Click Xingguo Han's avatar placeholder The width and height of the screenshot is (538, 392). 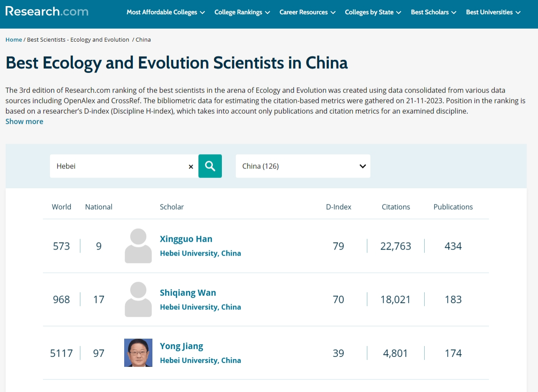point(138,246)
